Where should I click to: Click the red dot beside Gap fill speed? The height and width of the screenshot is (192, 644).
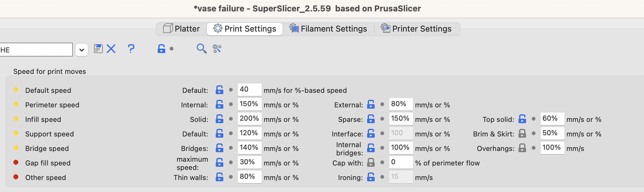tap(16, 163)
